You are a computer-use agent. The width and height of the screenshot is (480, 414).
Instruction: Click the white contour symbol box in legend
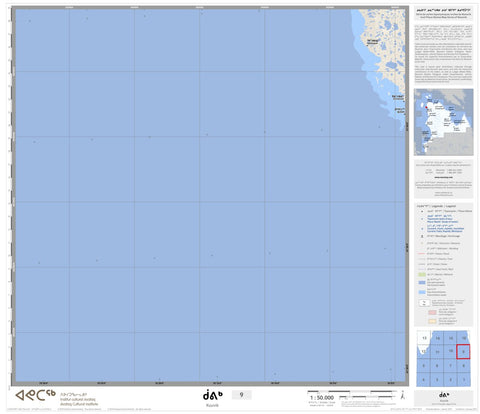424,303
